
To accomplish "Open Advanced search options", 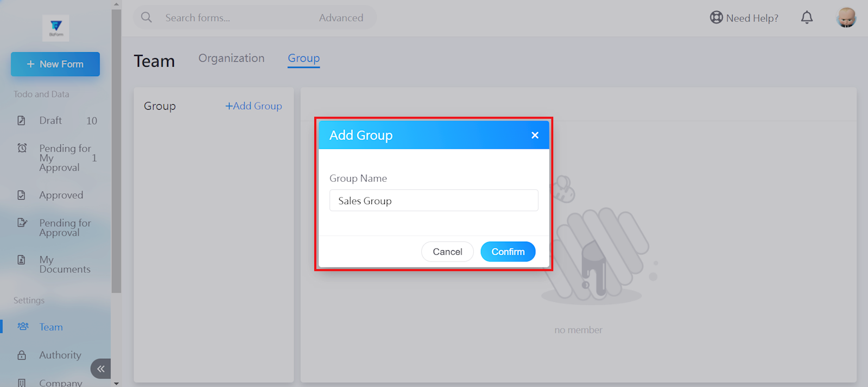I will click(x=341, y=18).
